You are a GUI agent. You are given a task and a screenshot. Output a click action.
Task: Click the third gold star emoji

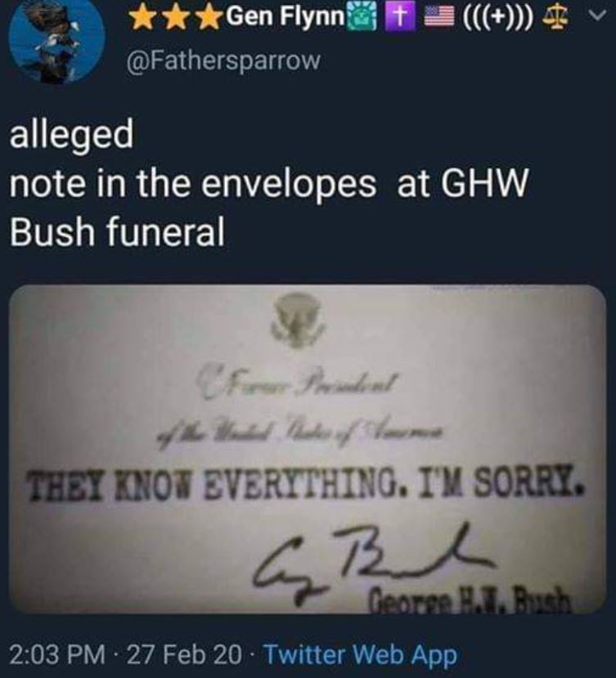point(209,18)
